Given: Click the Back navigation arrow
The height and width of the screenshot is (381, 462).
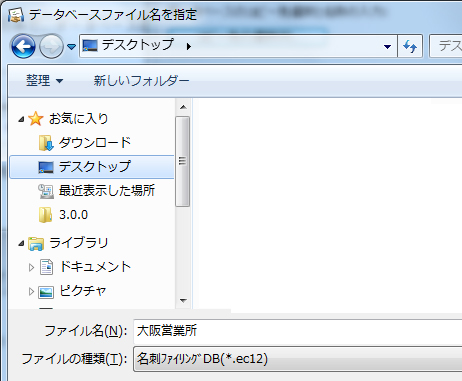Looking at the screenshot, I should click(23, 46).
